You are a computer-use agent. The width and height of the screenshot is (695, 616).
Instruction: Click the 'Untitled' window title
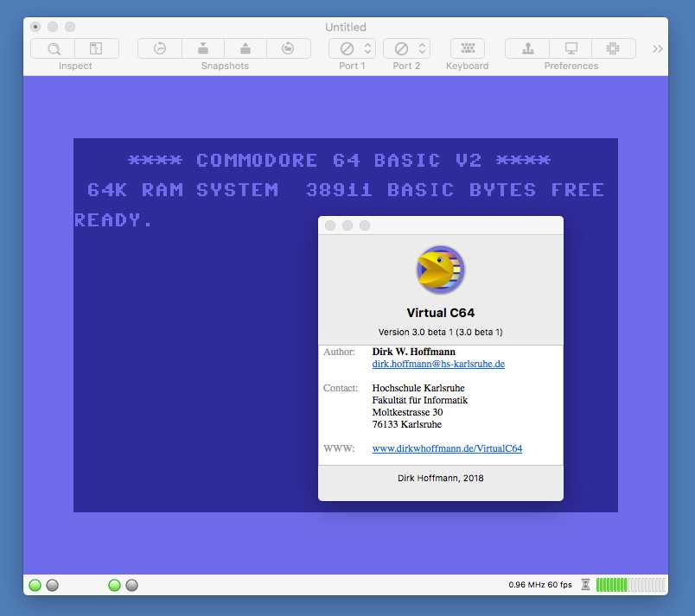pyautogui.click(x=346, y=27)
